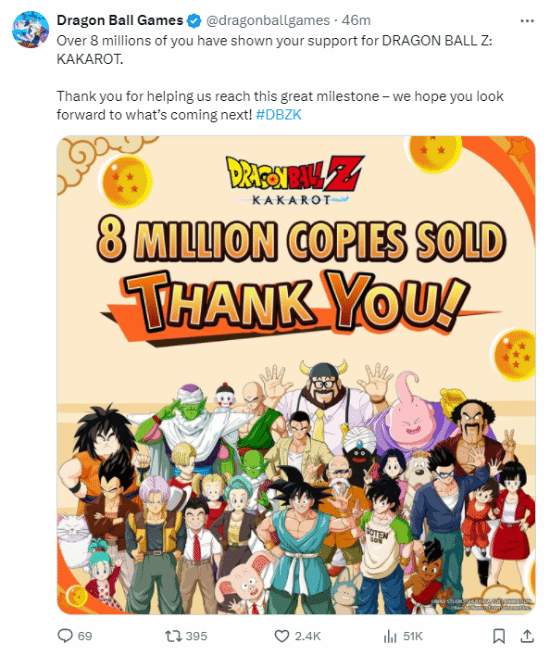Open the three-dot more options menu

[x=527, y=20]
